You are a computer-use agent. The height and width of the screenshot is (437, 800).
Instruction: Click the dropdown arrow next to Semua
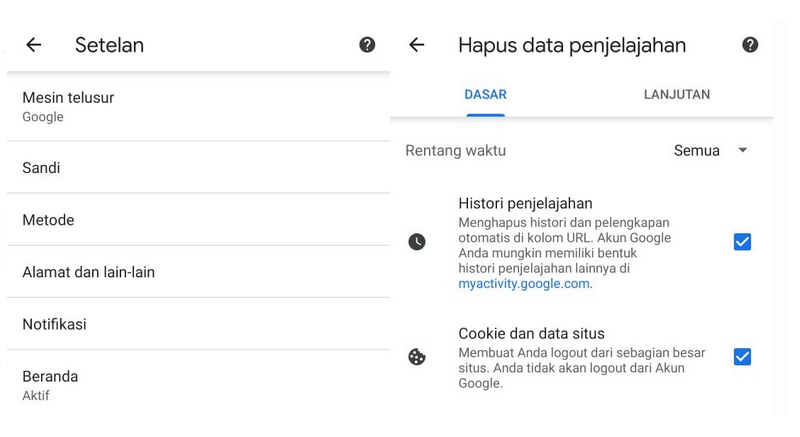click(x=742, y=150)
